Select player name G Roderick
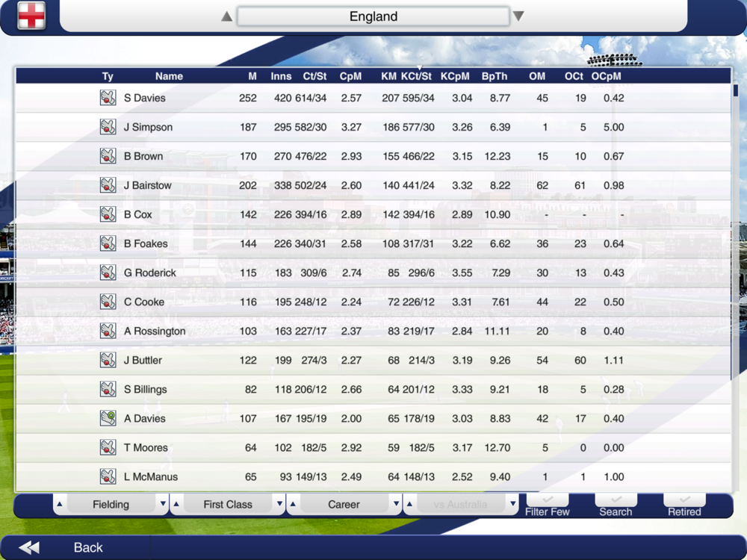The width and height of the screenshot is (747, 560). (150, 273)
